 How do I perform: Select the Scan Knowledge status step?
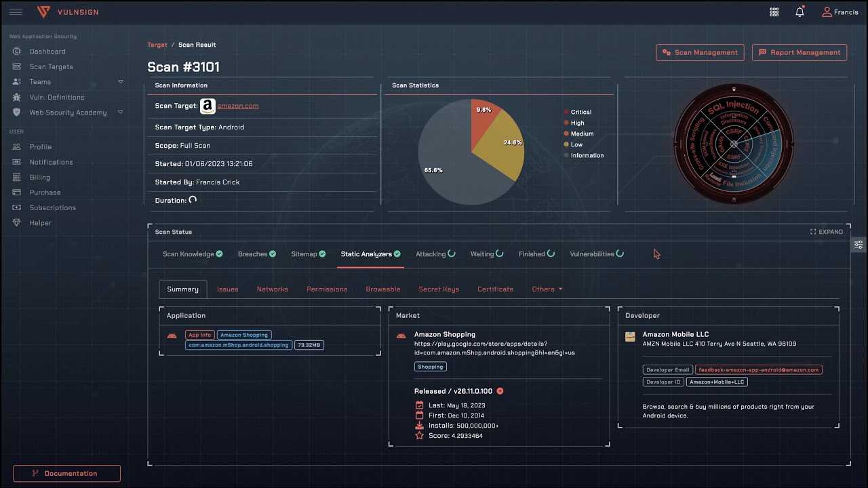click(193, 254)
